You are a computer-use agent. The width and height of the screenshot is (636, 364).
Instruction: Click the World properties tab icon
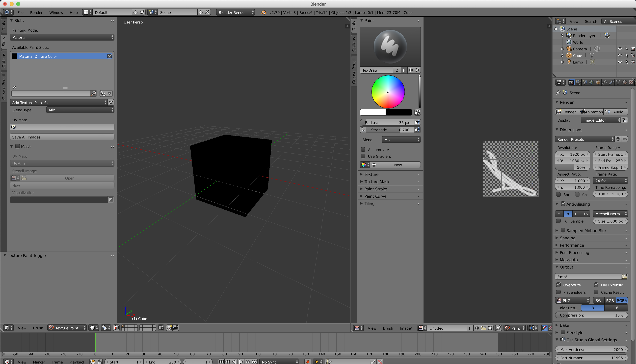pos(591,83)
